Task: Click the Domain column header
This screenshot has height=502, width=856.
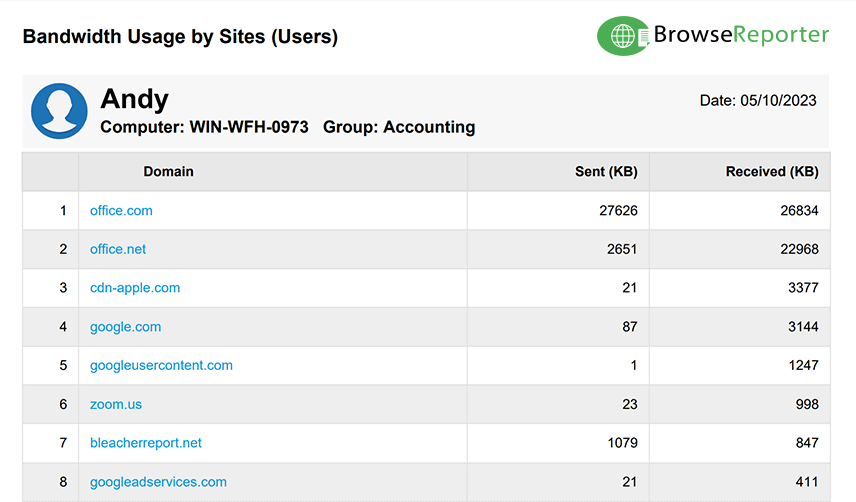Action: coord(168,172)
